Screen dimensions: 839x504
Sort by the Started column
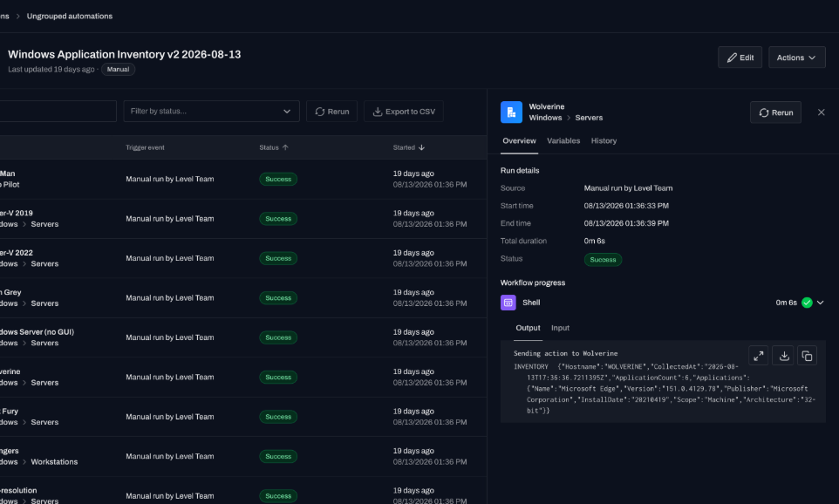[409, 147]
